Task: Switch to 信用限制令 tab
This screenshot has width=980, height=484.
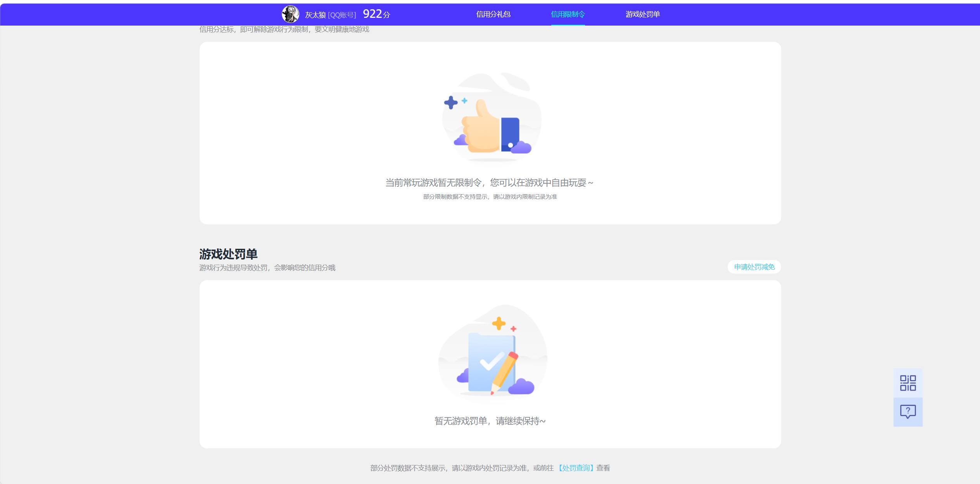Action: (568, 14)
